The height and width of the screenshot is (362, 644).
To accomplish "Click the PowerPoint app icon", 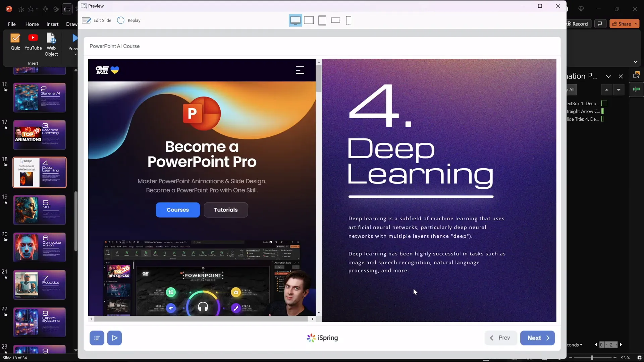I will [9, 9].
